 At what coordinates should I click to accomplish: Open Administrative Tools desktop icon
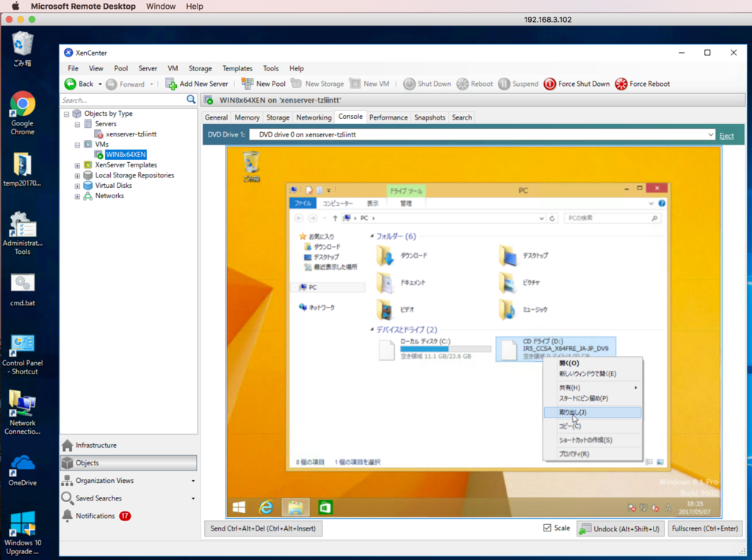[x=22, y=233]
